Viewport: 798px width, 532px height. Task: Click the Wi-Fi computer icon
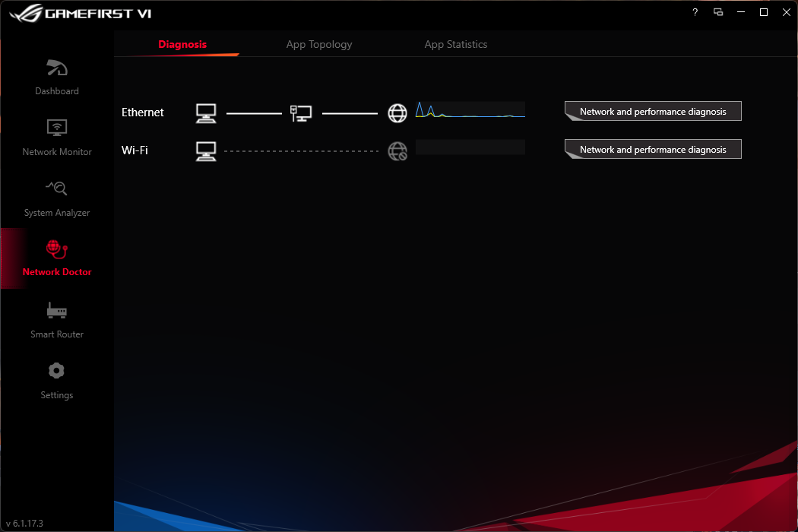(x=206, y=151)
